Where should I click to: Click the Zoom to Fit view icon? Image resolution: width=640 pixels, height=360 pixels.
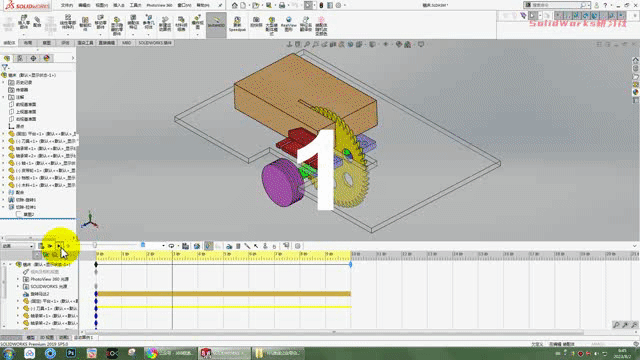click(307, 44)
